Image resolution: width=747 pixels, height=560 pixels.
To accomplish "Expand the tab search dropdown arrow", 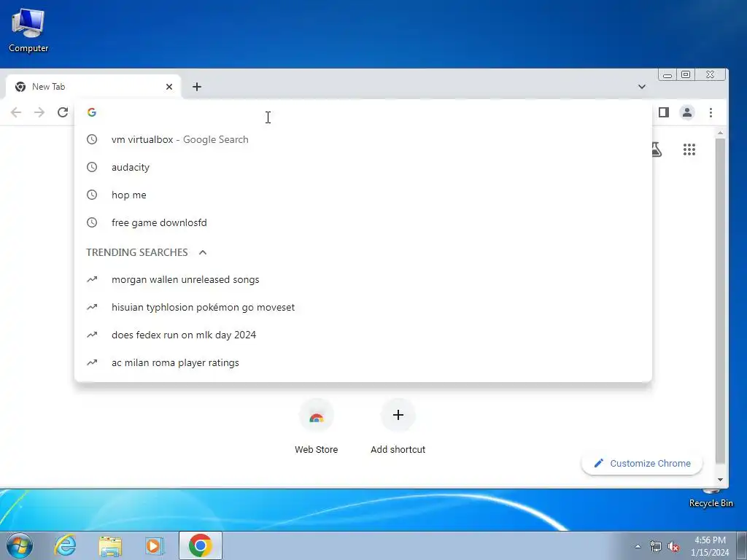I will coord(642,87).
